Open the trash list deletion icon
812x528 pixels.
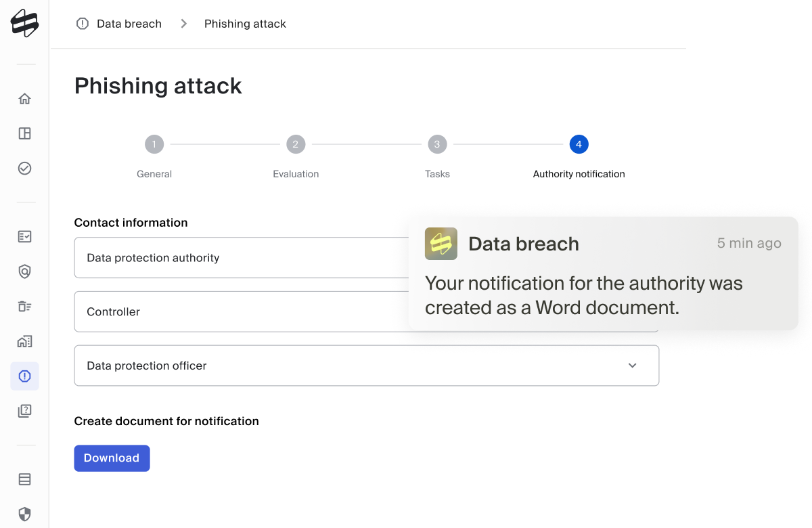(24, 307)
